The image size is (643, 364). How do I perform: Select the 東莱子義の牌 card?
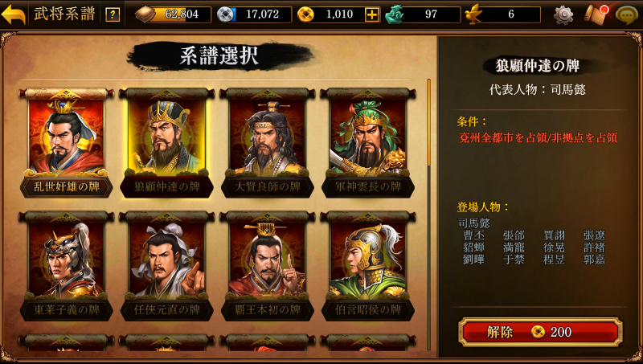tap(66, 266)
